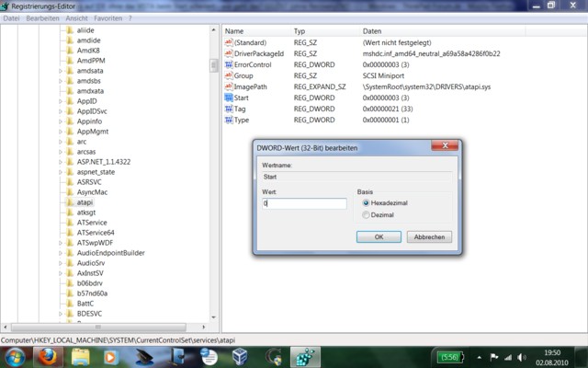Select the amdide folder icon

click(x=70, y=40)
